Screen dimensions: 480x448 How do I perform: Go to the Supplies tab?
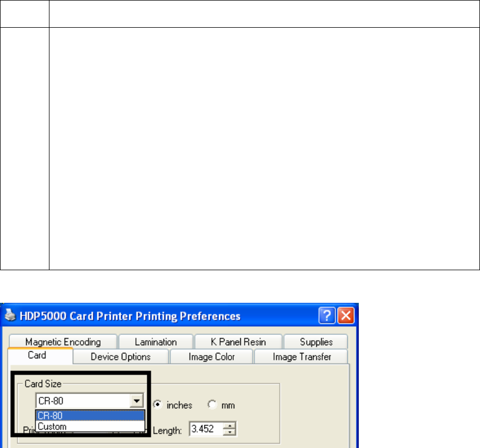316,341
